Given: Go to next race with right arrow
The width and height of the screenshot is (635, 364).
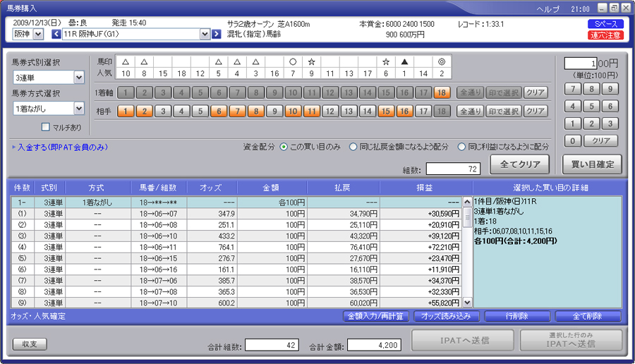Looking at the screenshot, I should click(217, 34).
